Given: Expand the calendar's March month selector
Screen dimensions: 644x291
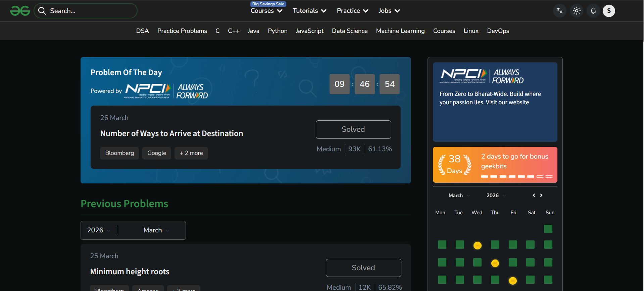Looking at the screenshot, I should [459, 195].
